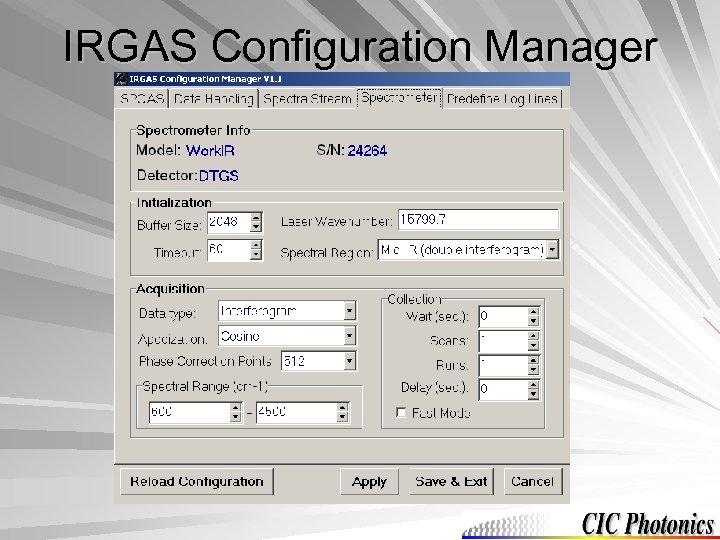The width and height of the screenshot is (720, 540).
Task: Click the Scans value field
Action: (503, 341)
